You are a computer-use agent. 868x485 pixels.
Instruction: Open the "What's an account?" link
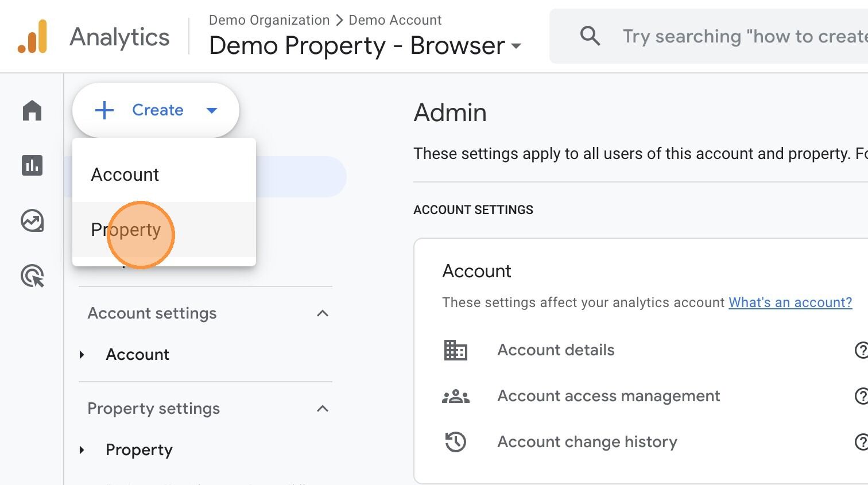tap(790, 302)
